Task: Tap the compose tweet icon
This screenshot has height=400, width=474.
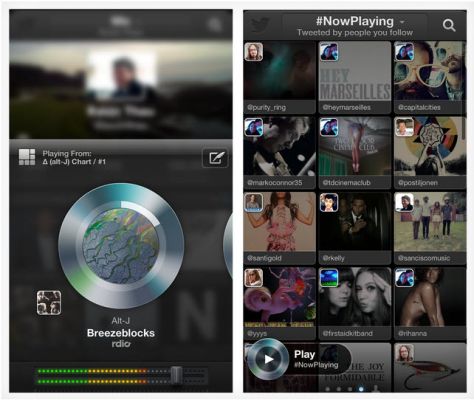Action: coord(216,158)
